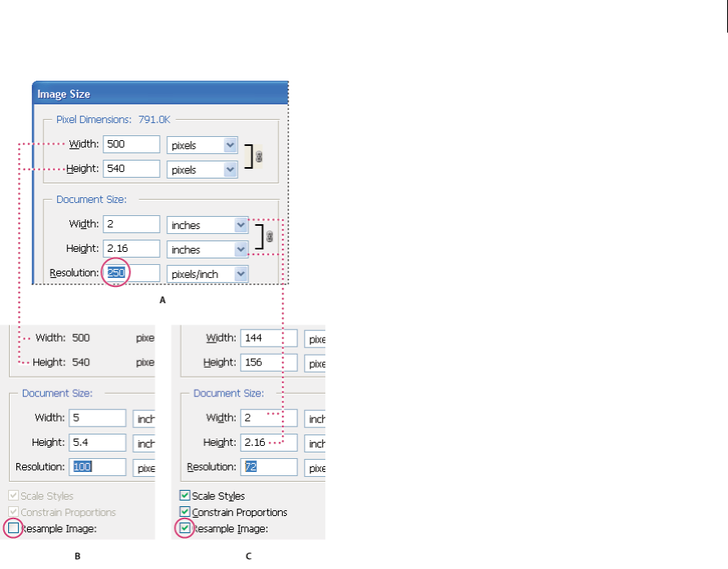Click the Resolution field showing 72
Viewport: 728px width, 569px height.
point(269,467)
